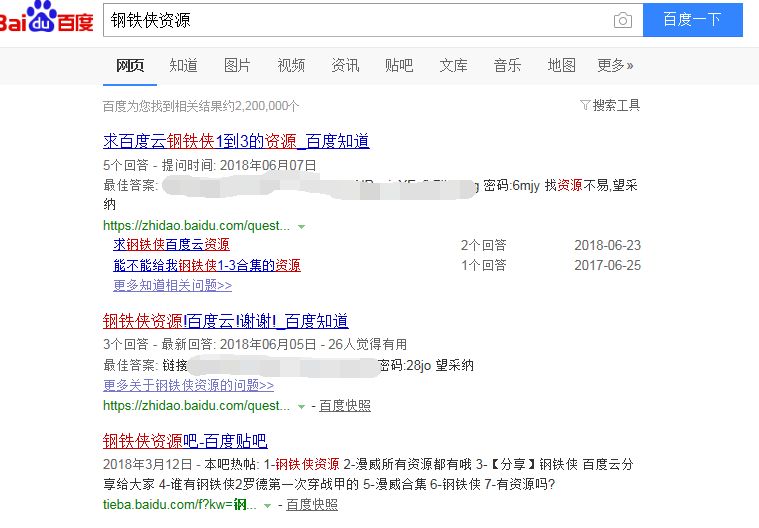Open sub-result 求钢铁侠百度云资源

coord(171,245)
